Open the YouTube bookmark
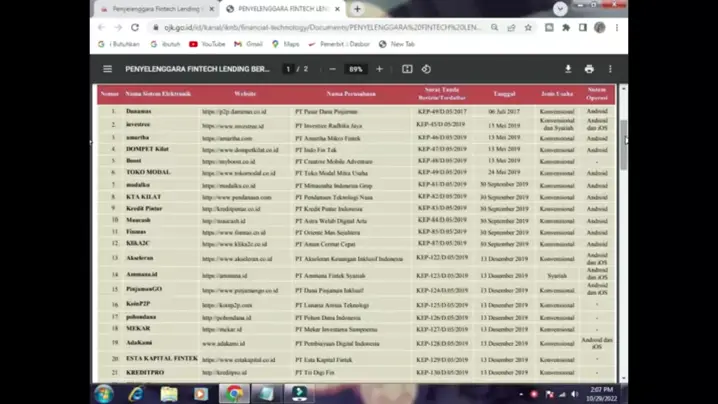718x404 pixels. tap(207, 44)
